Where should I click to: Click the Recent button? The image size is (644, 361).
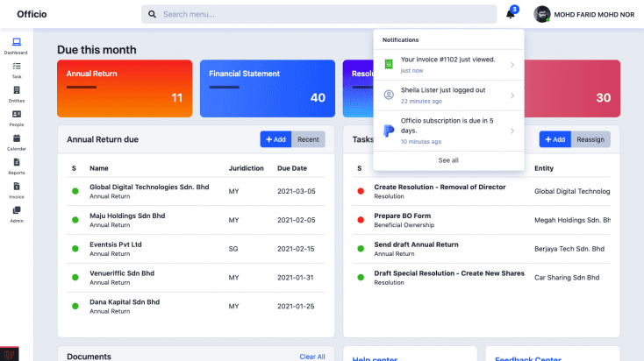(x=308, y=139)
